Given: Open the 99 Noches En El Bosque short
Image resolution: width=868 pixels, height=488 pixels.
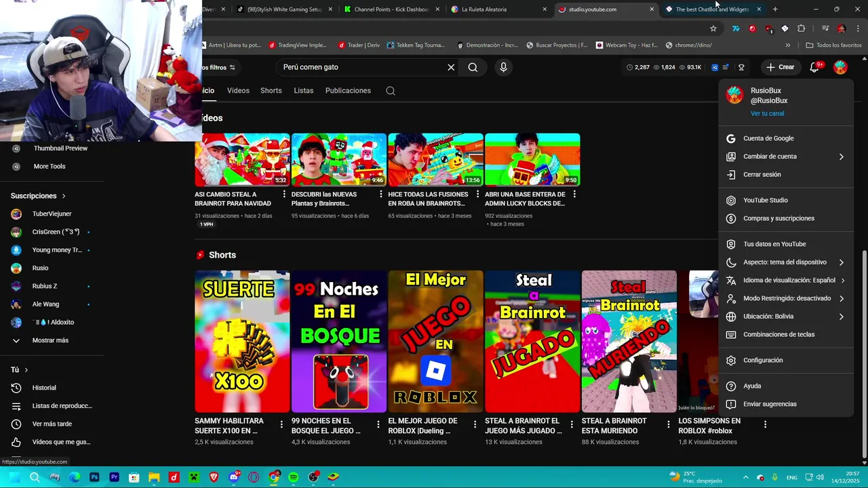Looking at the screenshot, I should pos(339,342).
